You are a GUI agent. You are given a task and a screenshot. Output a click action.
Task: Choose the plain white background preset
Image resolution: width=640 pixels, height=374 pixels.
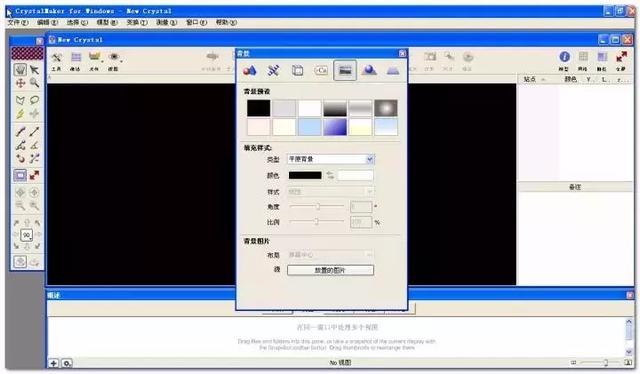click(309, 108)
